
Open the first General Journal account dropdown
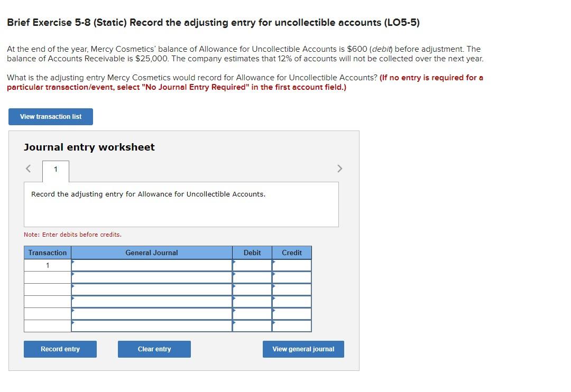click(x=152, y=265)
